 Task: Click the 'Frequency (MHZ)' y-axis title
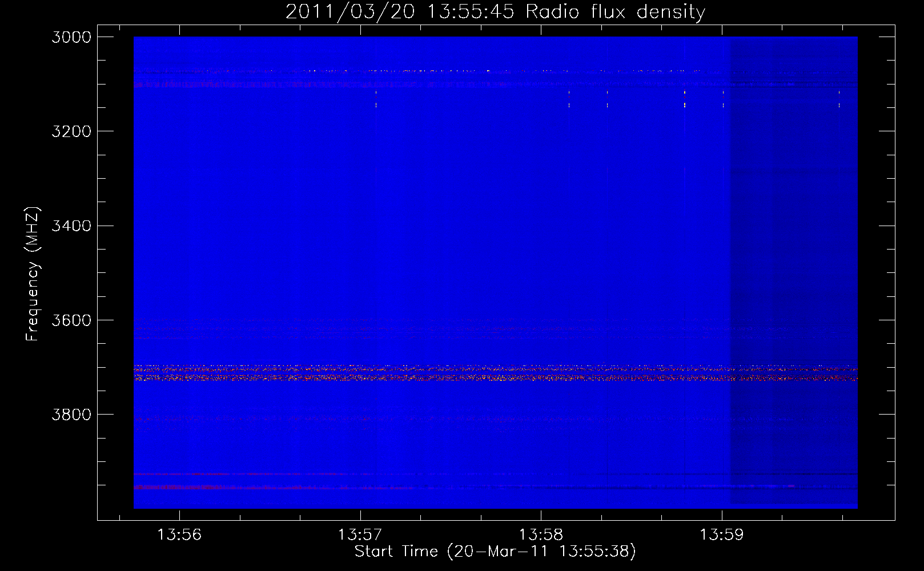pyautogui.click(x=33, y=274)
